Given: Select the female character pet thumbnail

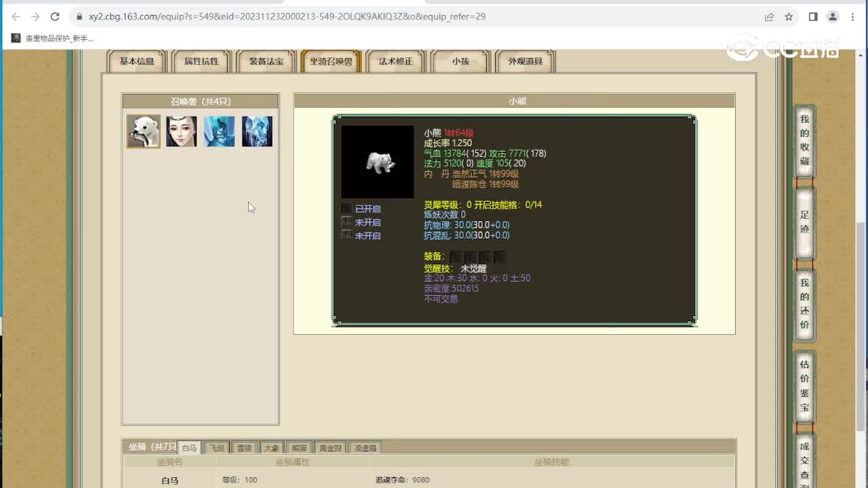Looking at the screenshot, I should coord(182,131).
